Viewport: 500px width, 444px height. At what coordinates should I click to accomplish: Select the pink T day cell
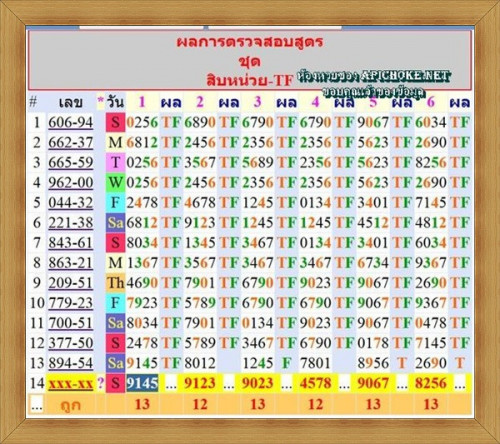pos(115,163)
